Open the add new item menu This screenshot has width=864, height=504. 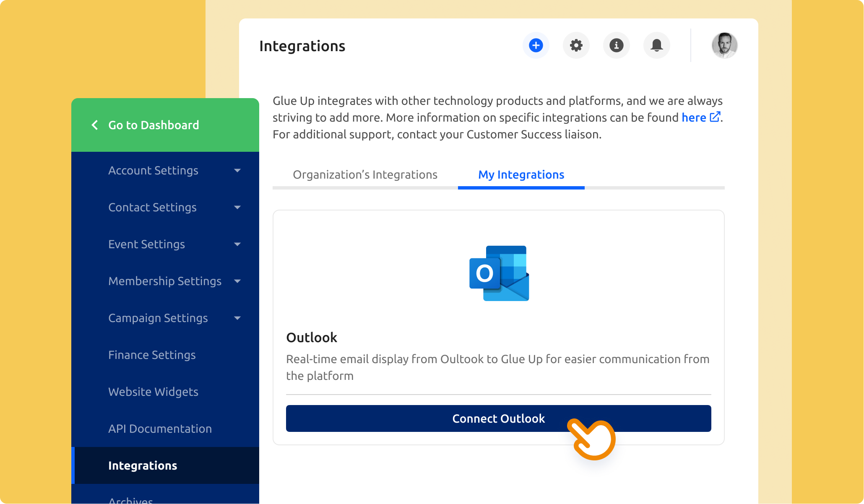(x=536, y=45)
